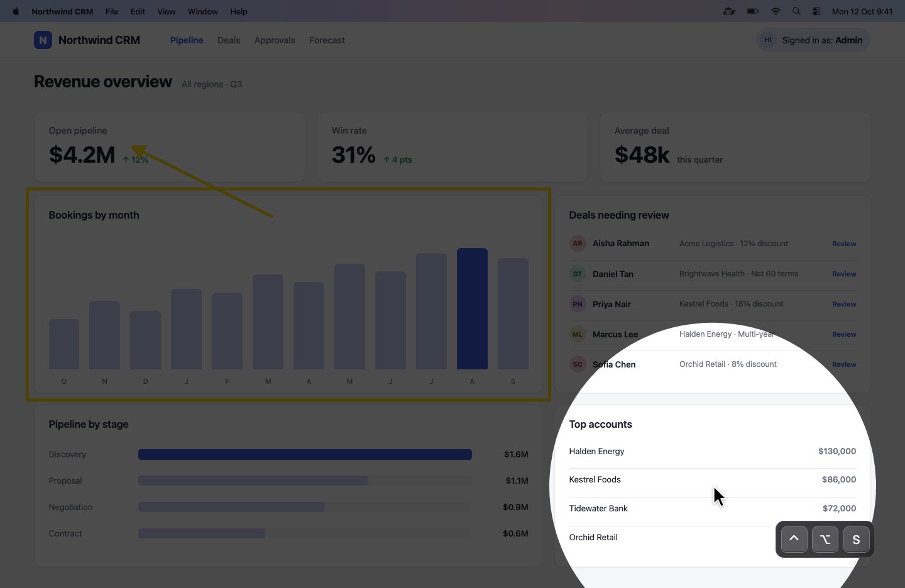This screenshot has height=588, width=905.
Task: Select the dark highlighted bar in Bookings chart
Action: coord(472,308)
